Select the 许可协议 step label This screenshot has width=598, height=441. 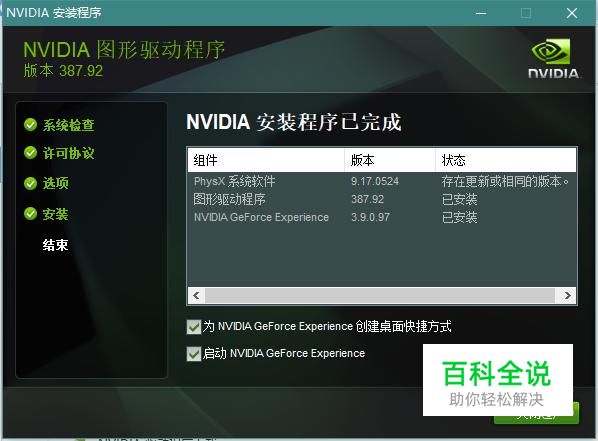tap(68, 153)
